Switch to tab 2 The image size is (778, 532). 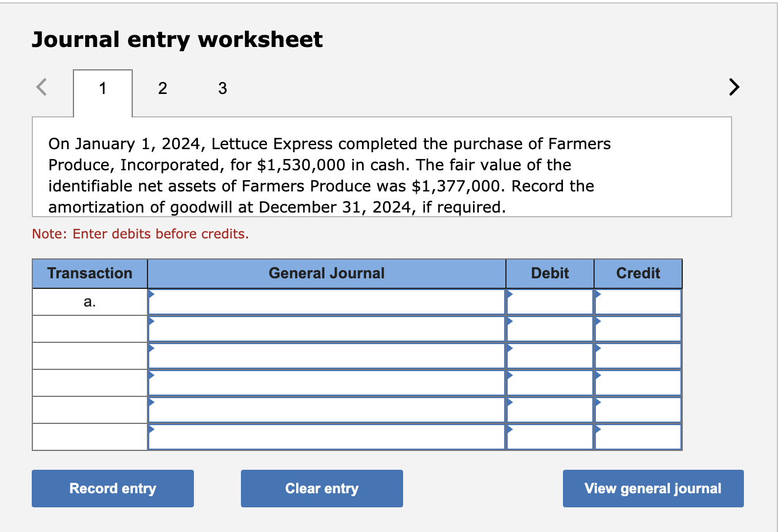coord(162,88)
